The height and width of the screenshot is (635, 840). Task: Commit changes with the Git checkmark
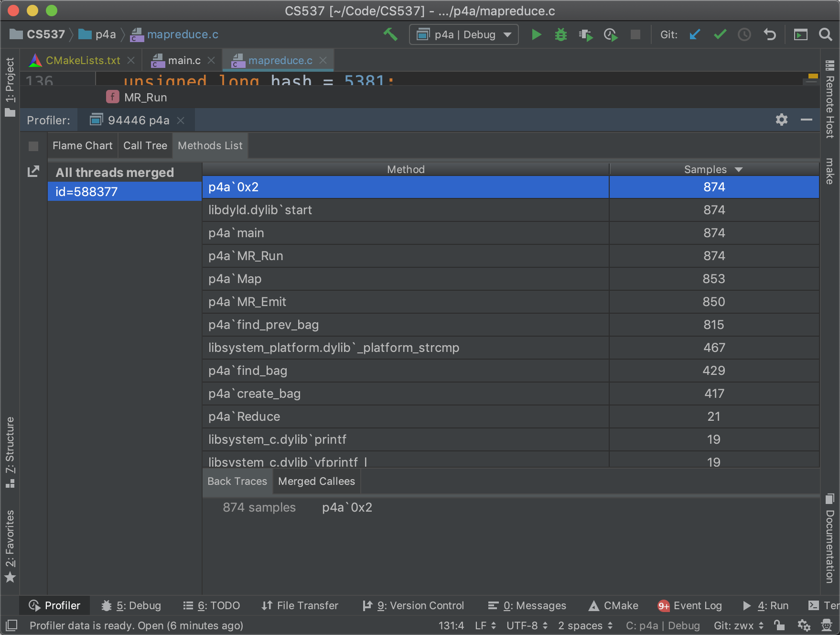tap(720, 34)
